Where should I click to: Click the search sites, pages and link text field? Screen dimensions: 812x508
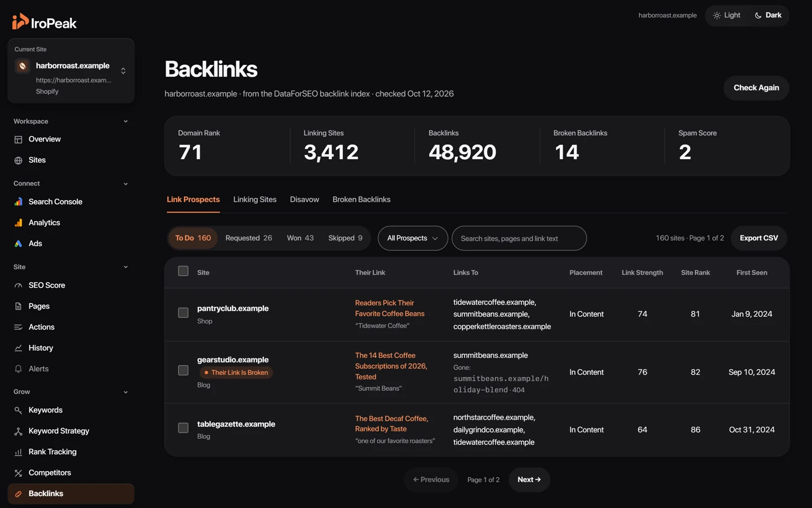coord(519,238)
